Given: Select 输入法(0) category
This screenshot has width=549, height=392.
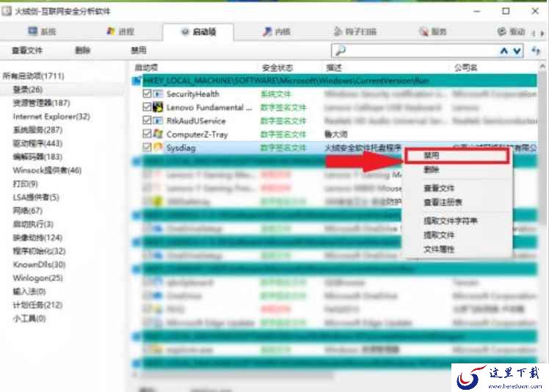Looking at the screenshot, I should pos(29,291).
